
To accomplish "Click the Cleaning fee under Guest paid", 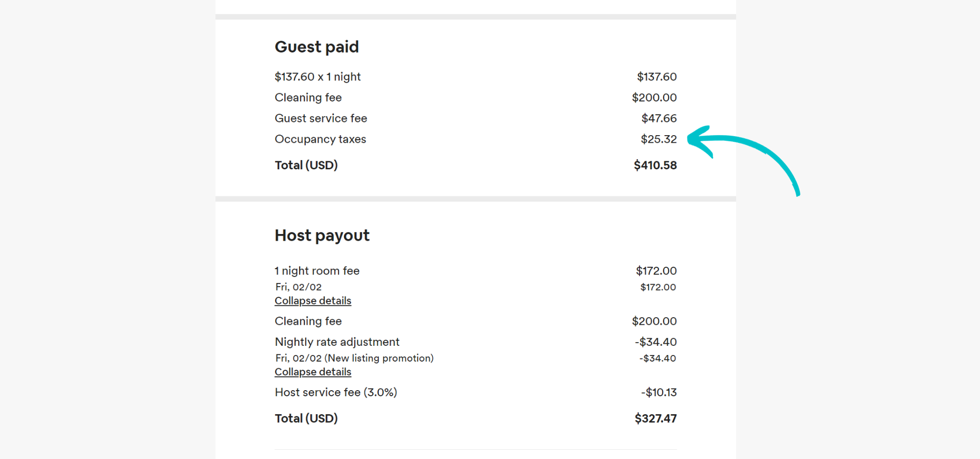I will [x=308, y=97].
